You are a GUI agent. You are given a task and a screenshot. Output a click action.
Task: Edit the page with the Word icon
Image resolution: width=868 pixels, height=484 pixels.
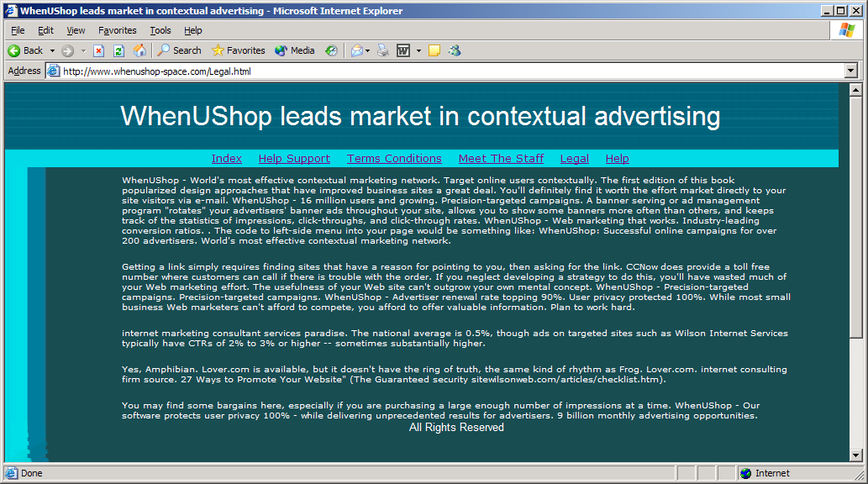click(x=403, y=51)
